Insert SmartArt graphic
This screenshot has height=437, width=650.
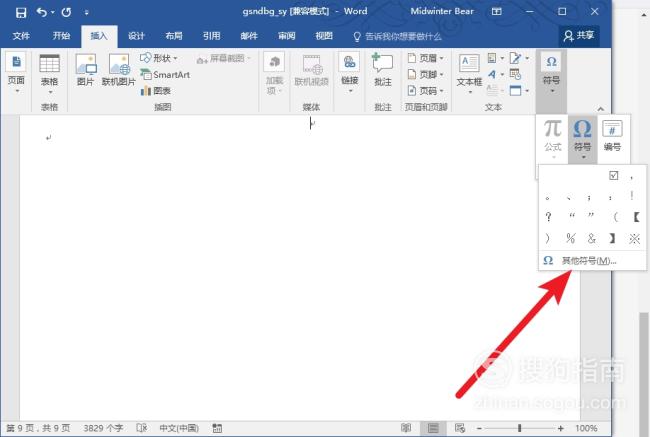tap(165, 75)
